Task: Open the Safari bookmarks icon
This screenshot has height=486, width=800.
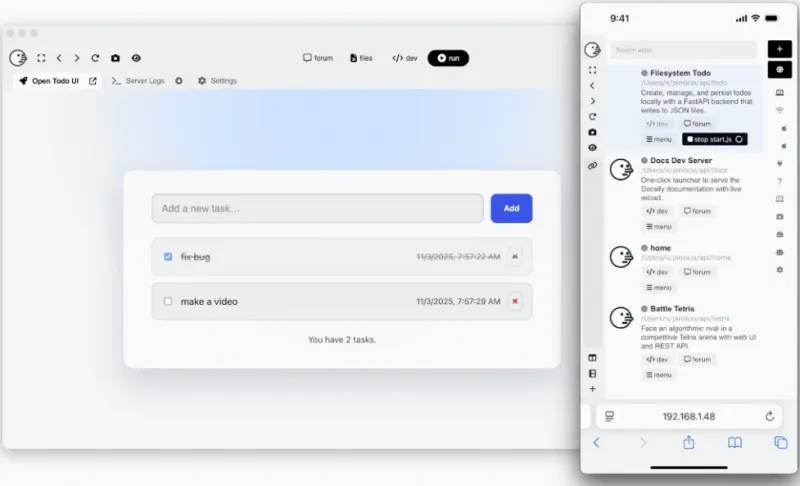Action: click(734, 442)
